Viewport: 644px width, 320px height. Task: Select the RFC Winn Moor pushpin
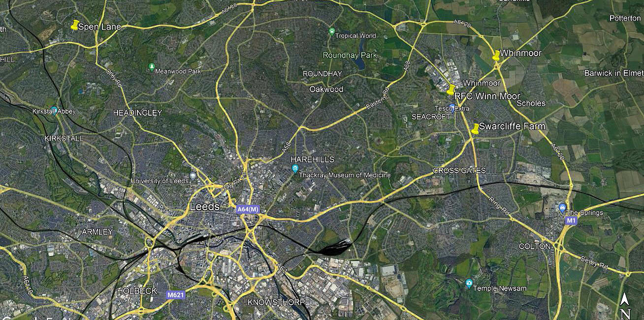tap(451, 90)
